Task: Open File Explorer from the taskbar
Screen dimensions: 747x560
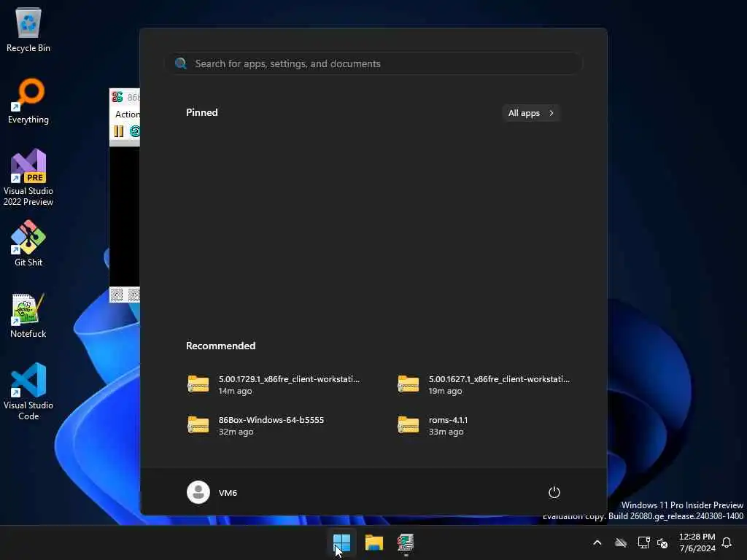Action: click(374, 542)
